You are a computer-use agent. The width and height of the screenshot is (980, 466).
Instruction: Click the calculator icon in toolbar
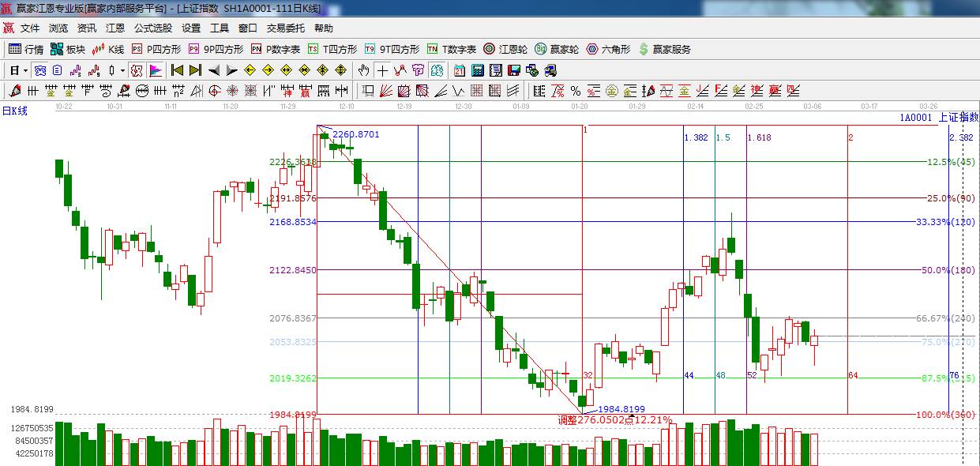pyautogui.click(x=476, y=70)
